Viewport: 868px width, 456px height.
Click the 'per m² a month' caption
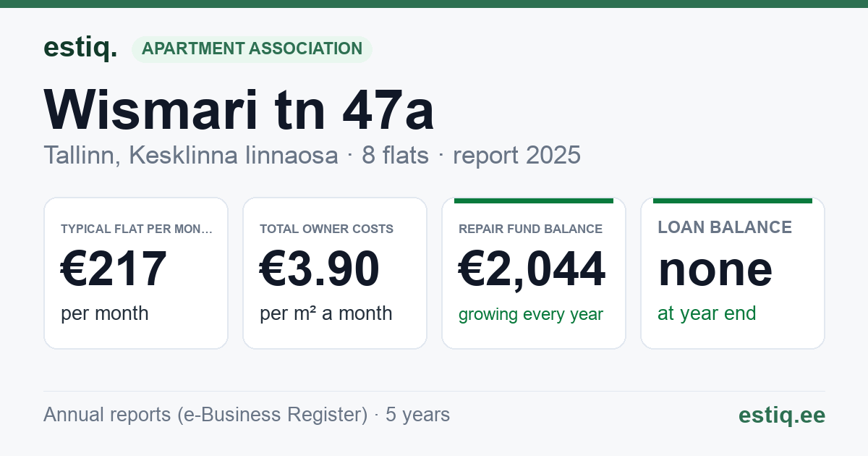[326, 313]
